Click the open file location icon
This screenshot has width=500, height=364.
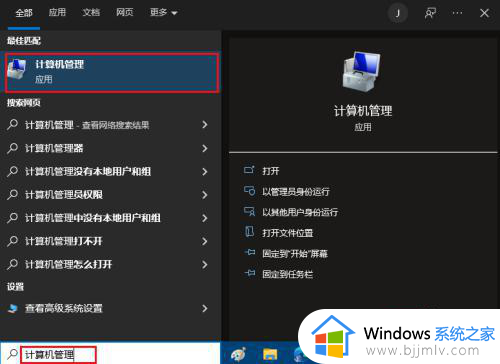pyautogui.click(x=249, y=232)
